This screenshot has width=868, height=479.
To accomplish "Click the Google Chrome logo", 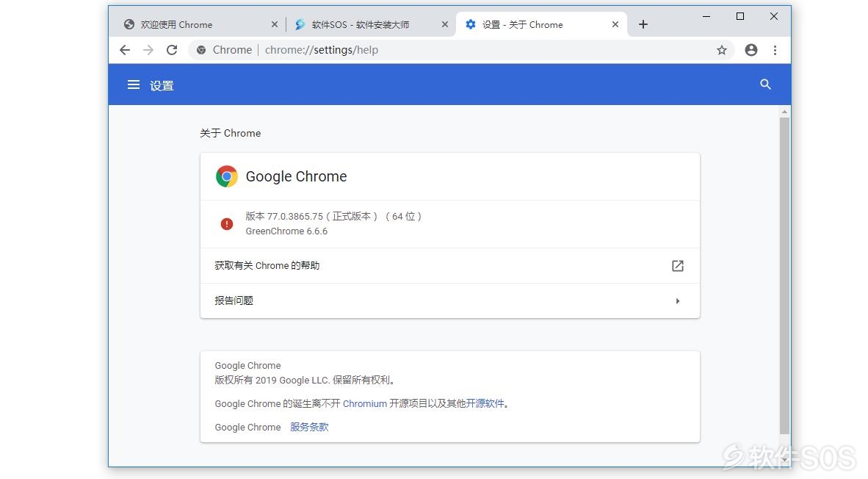I will click(226, 176).
